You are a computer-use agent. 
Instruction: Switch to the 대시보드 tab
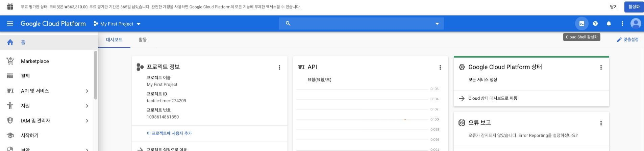click(114, 40)
